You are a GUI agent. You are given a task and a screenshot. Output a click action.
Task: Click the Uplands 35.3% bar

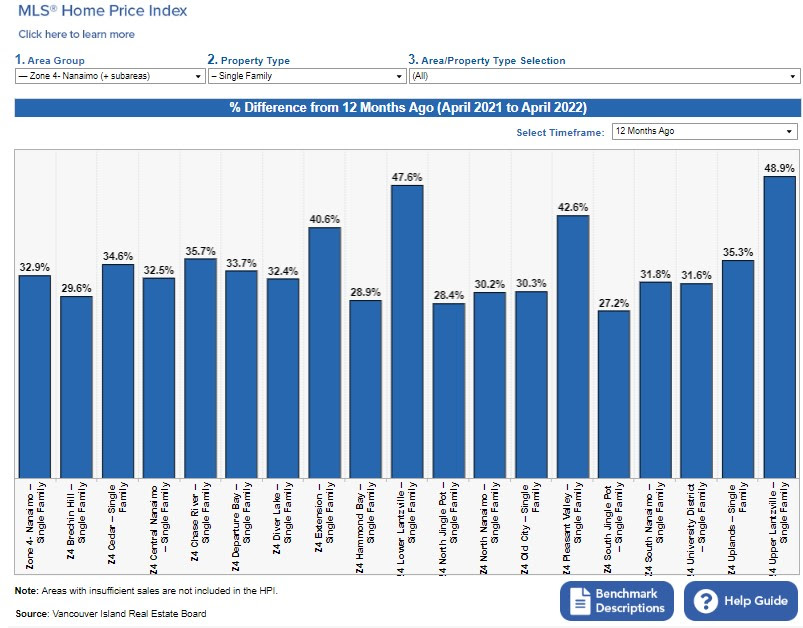[737, 369]
